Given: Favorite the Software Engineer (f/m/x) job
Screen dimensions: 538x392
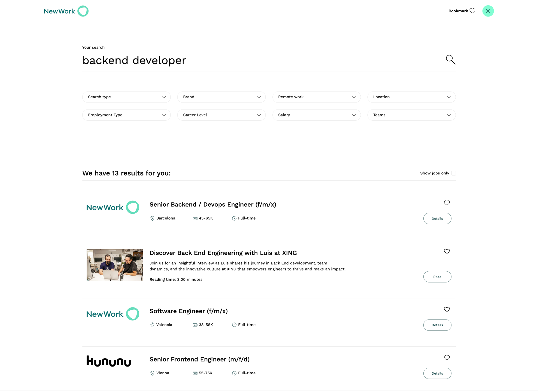Looking at the screenshot, I should tap(447, 309).
